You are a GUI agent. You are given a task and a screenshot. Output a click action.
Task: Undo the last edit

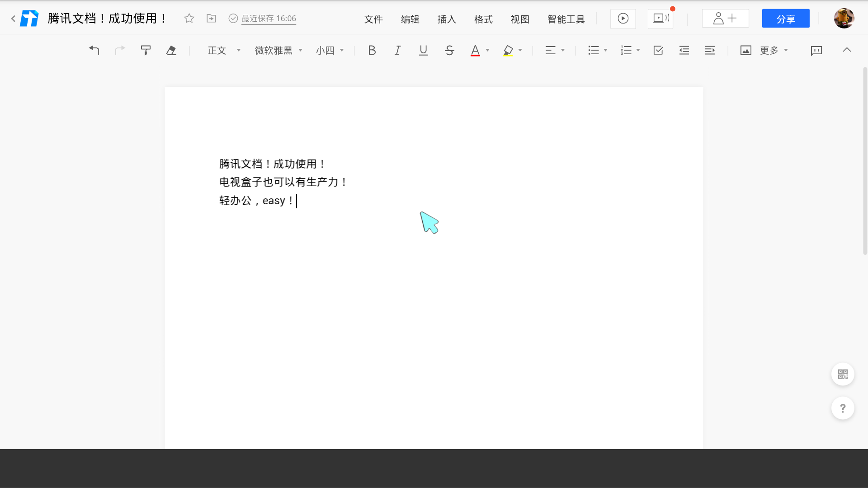[x=94, y=50]
